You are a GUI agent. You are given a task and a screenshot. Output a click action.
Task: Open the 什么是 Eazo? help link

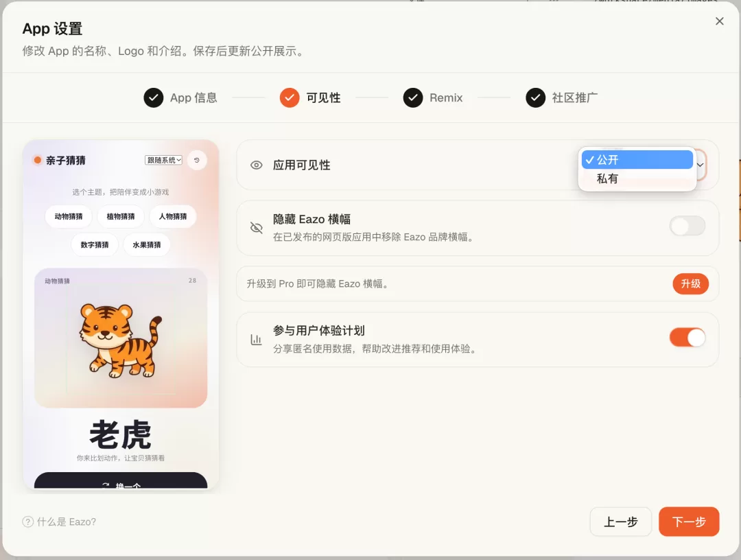click(x=59, y=522)
